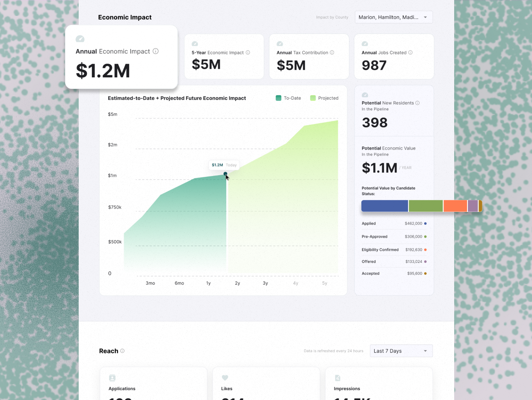532x400 pixels.
Task: Click the gauge icon on Potential New Residents card
Action: tap(365, 95)
